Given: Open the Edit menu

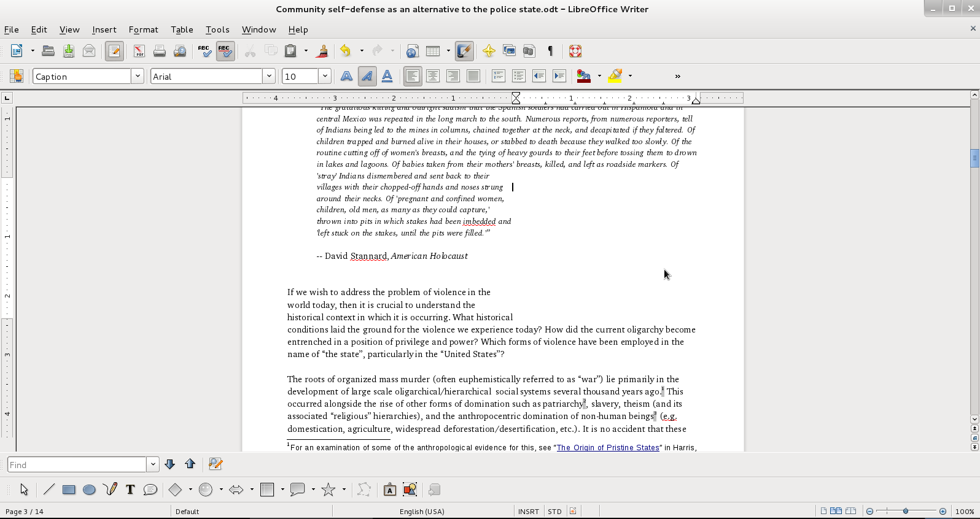Looking at the screenshot, I should (39, 29).
